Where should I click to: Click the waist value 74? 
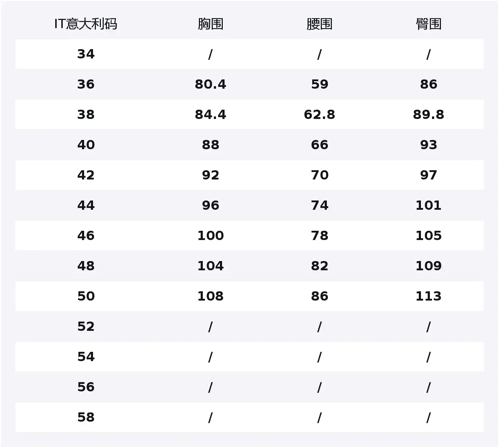[319, 205]
